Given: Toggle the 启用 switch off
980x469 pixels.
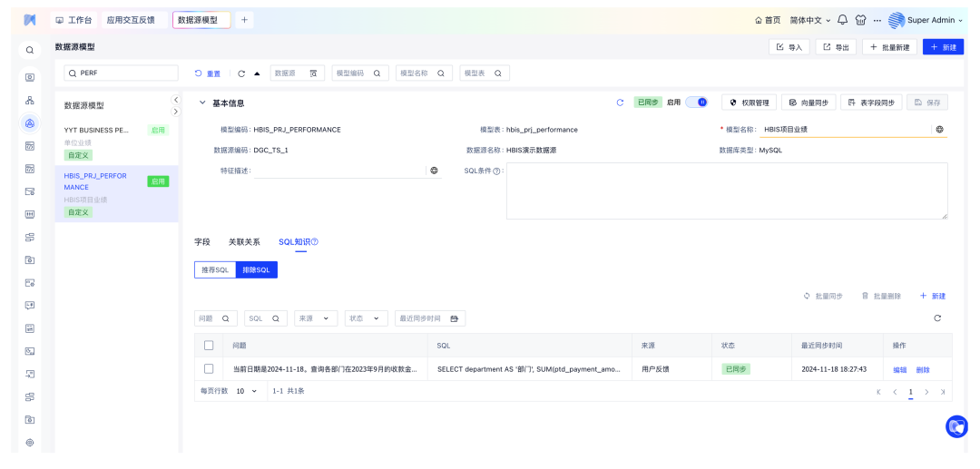Looking at the screenshot, I should tap(696, 103).
